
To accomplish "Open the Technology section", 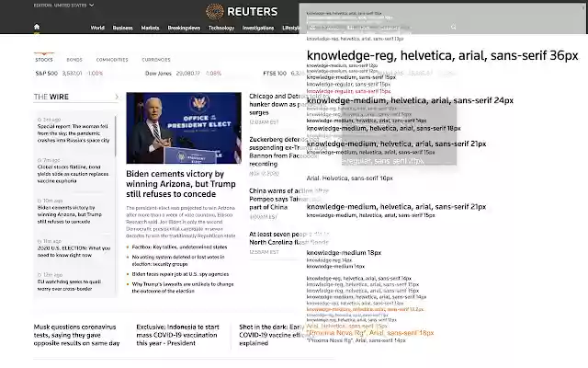I will coord(221,28).
